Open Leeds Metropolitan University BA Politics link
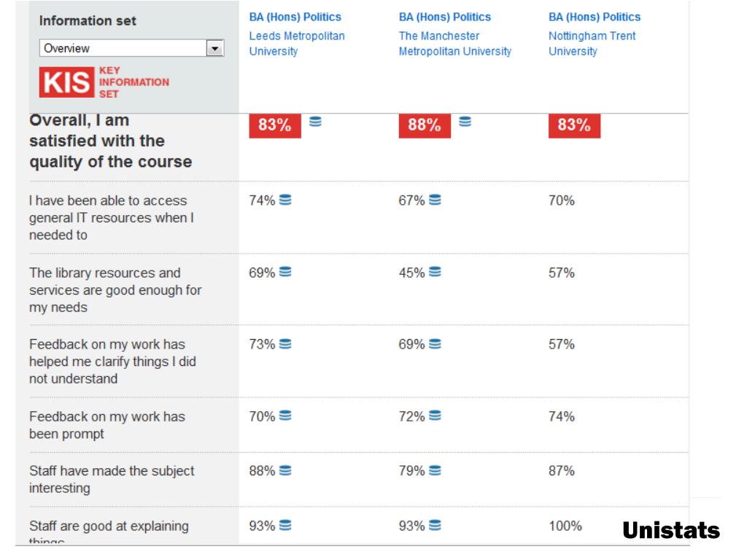747x560 pixels. tap(297, 34)
